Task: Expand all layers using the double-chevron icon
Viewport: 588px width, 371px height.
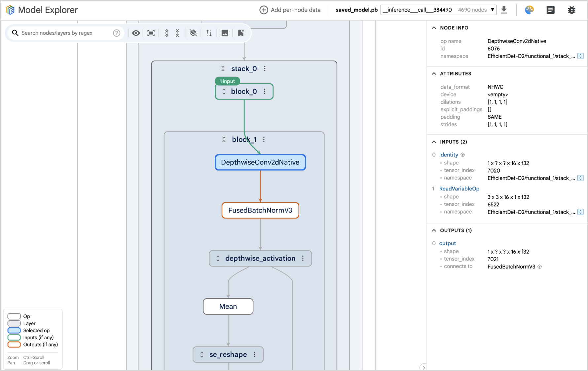Action: click(x=166, y=33)
